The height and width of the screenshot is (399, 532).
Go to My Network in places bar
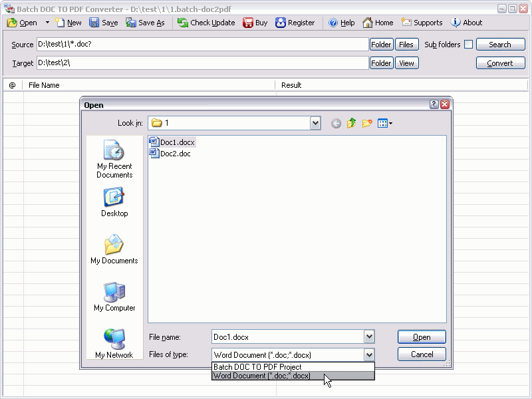point(114,344)
